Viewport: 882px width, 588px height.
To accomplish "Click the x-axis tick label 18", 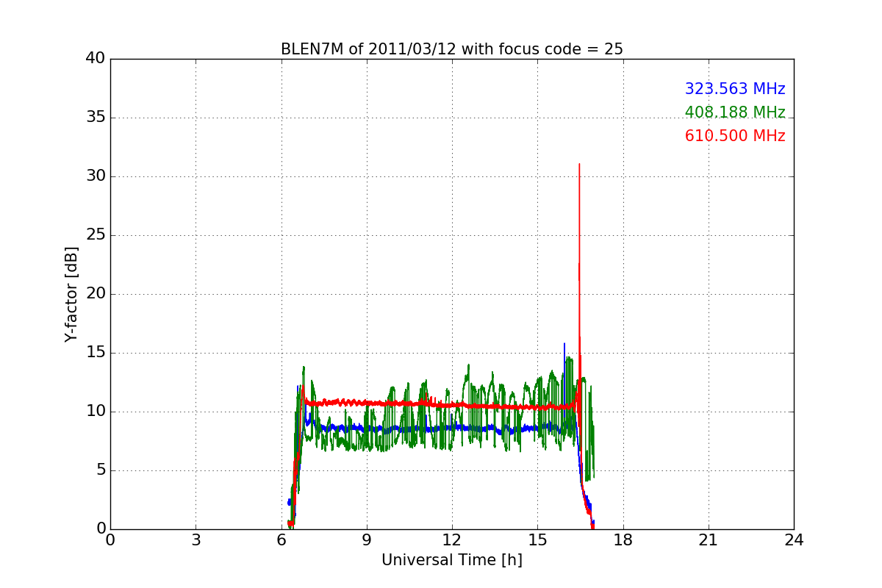I will 623,540.
